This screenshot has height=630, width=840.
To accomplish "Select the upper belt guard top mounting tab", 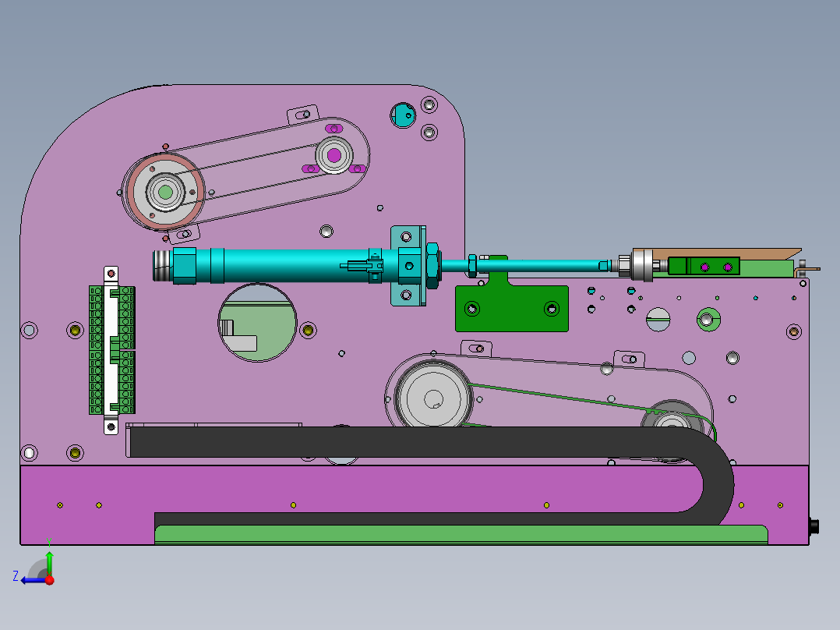I will [x=303, y=114].
